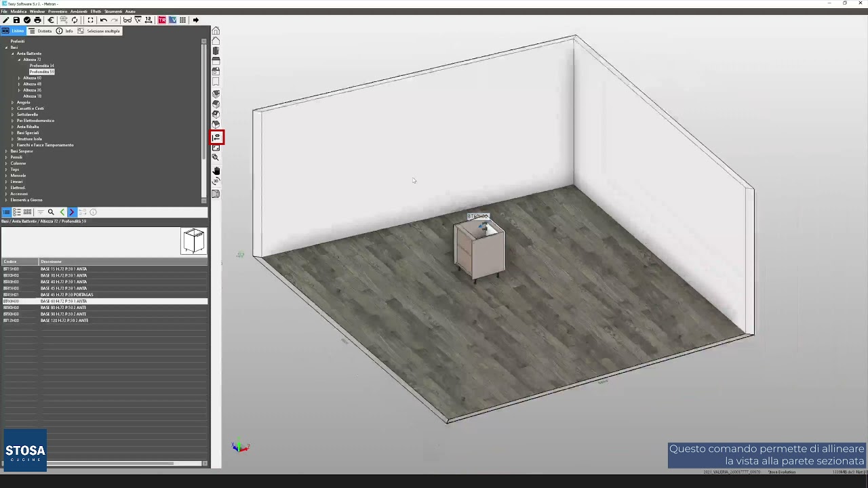The width and height of the screenshot is (868, 488).
Task: Collapse the Altezza 72 tree node
Action: coord(19,60)
